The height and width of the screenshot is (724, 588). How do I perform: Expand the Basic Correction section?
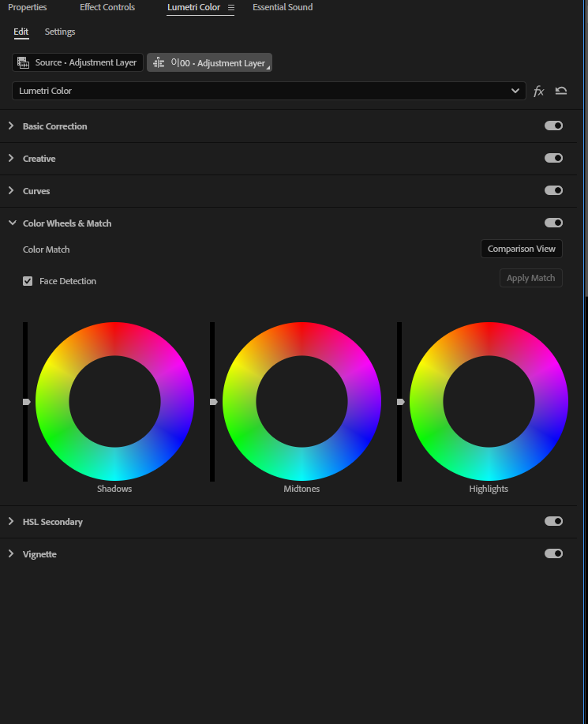(11, 126)
